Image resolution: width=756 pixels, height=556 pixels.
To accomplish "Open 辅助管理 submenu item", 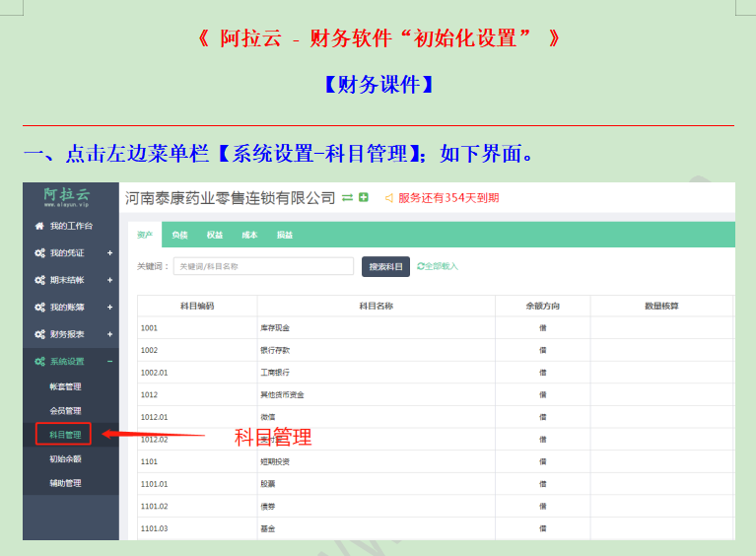I will coord(66,483).
